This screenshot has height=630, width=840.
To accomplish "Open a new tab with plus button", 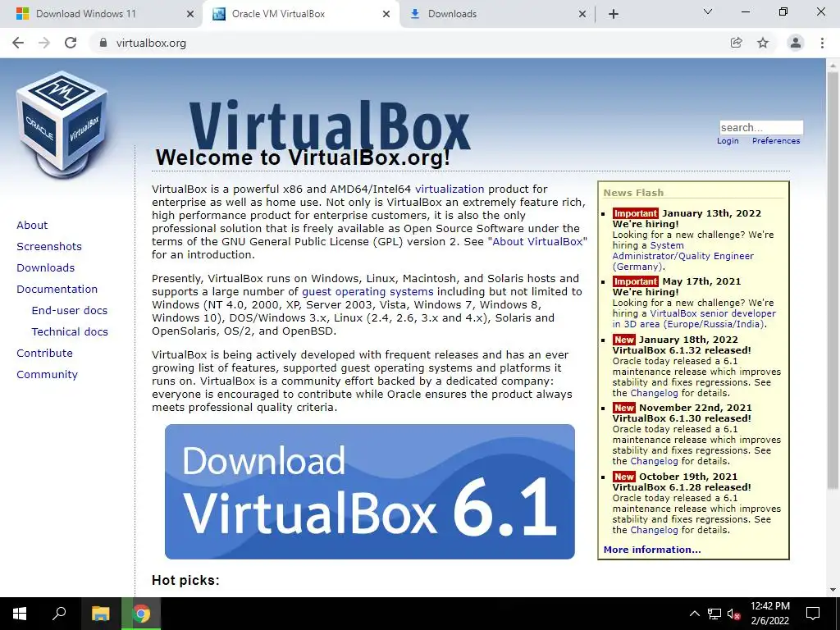I will tap(614, 14).
